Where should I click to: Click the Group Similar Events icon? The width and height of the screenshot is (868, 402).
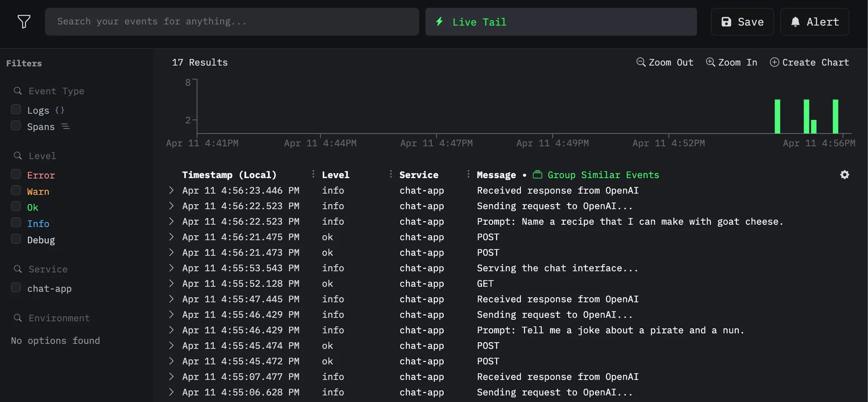(538, 174)
